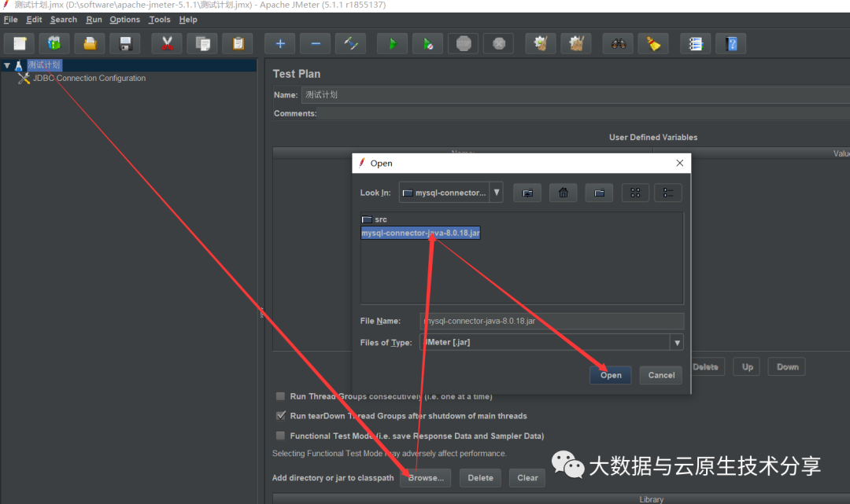Click the Browse... classpath button
The width and height of the screenshot is (850, 504).
pyautogui.click(x=426, y=478)
